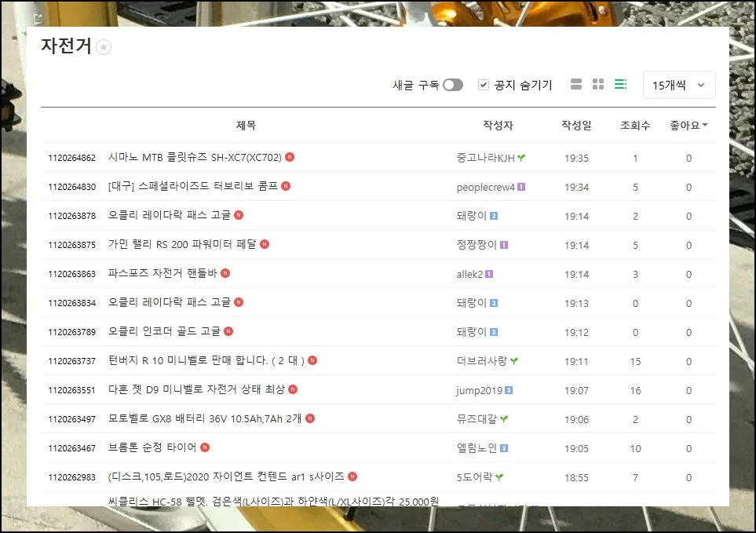Open 턴버지 R 10 미니벨로 판매 post
The width and height of the screenshot is (756, 533).
[206, 361]
